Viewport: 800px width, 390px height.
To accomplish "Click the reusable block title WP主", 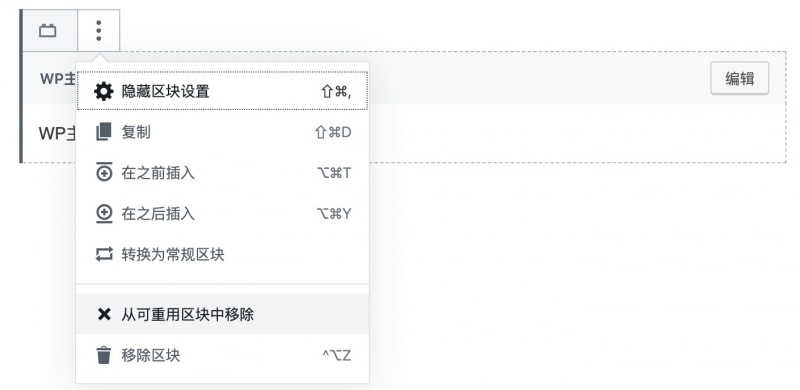I will 58,79.
